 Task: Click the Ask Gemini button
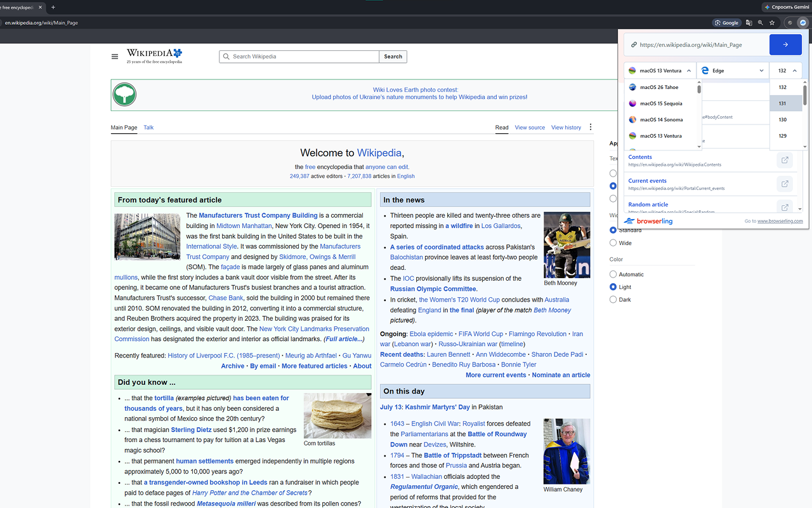pos(787,7)
